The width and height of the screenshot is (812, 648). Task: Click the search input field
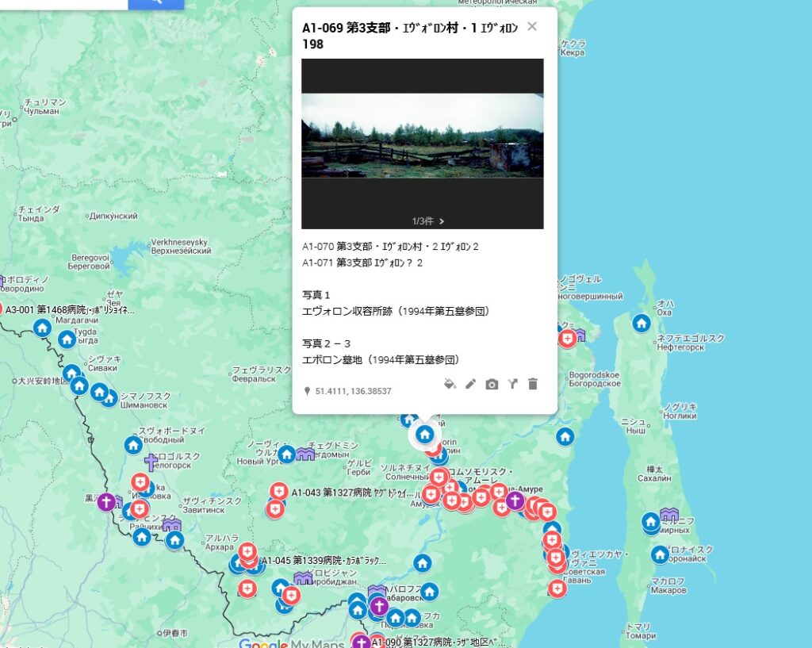coord(63,2)
